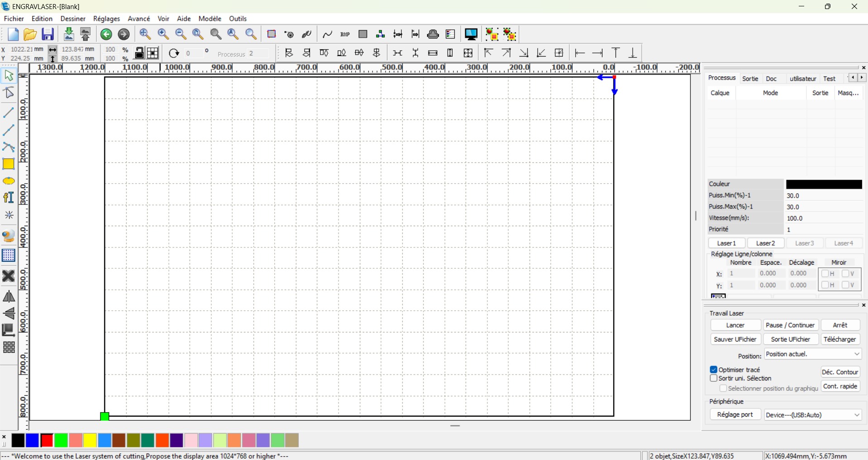Mirror horizontally using left toolbar icon
This screenshot has height=460, width=868.
(x=9, y=297)
